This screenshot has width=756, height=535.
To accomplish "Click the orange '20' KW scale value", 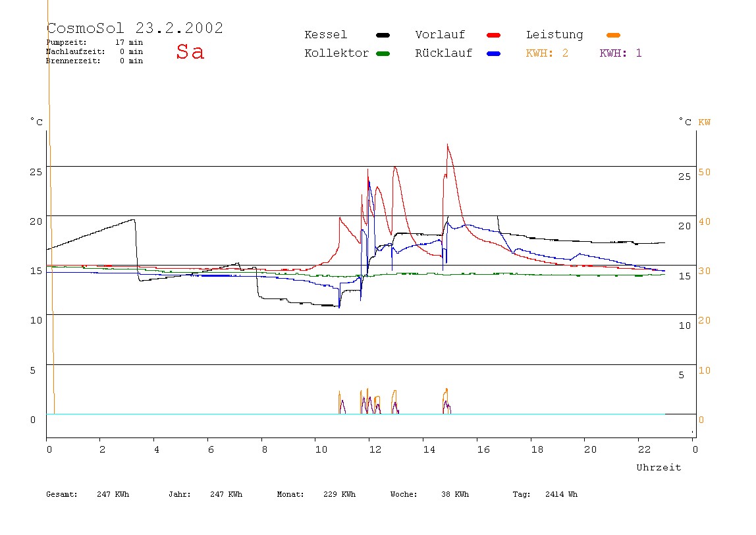I will (x=705, y=320).
